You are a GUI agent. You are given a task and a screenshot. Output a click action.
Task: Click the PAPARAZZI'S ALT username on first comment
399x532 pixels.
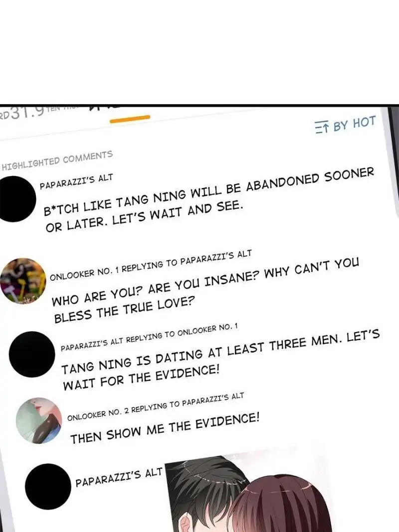tap(76, 182)
